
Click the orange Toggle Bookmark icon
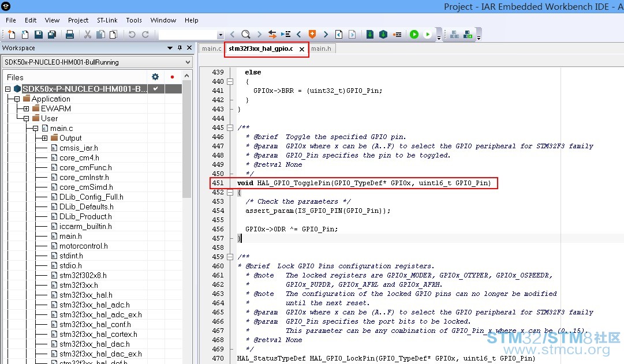pyautogui.click(x=312, y=34)
